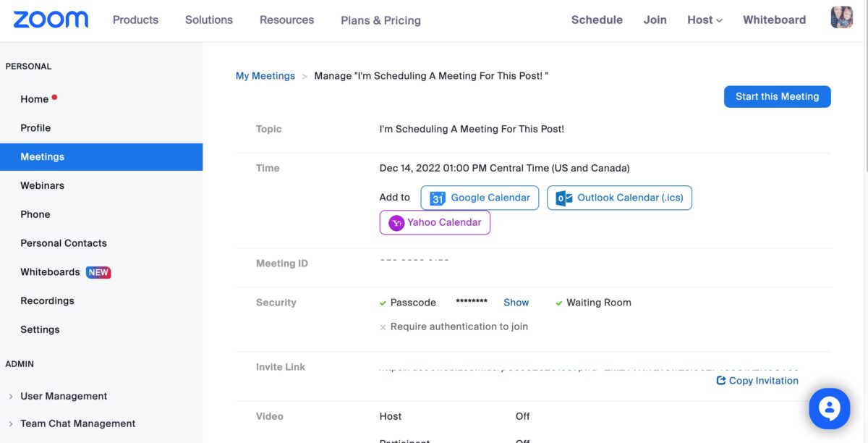Click the Outlook Calendar icon
This screenshot has height=443, width=868.
(x=564, y=198)
